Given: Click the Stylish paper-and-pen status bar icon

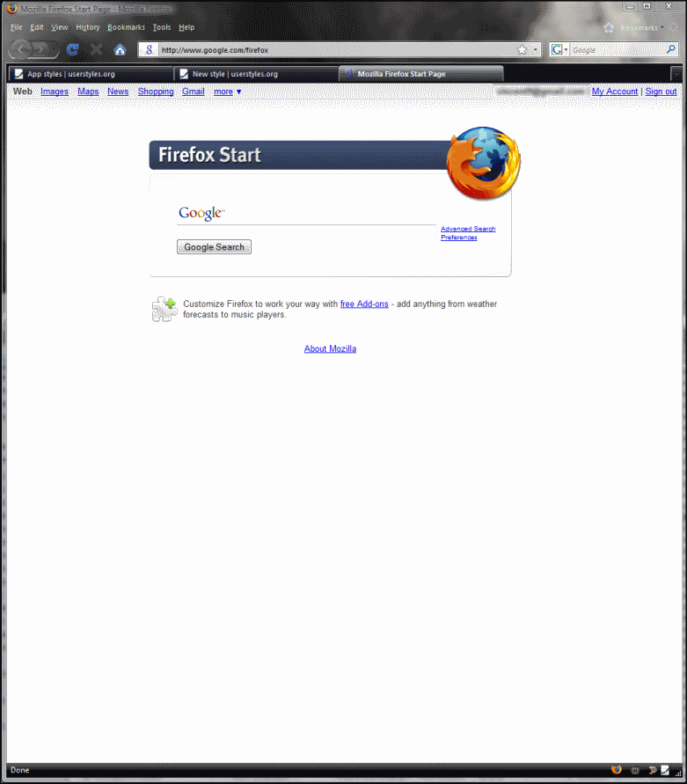Looking at the screenshot, I should click(665, 770).
